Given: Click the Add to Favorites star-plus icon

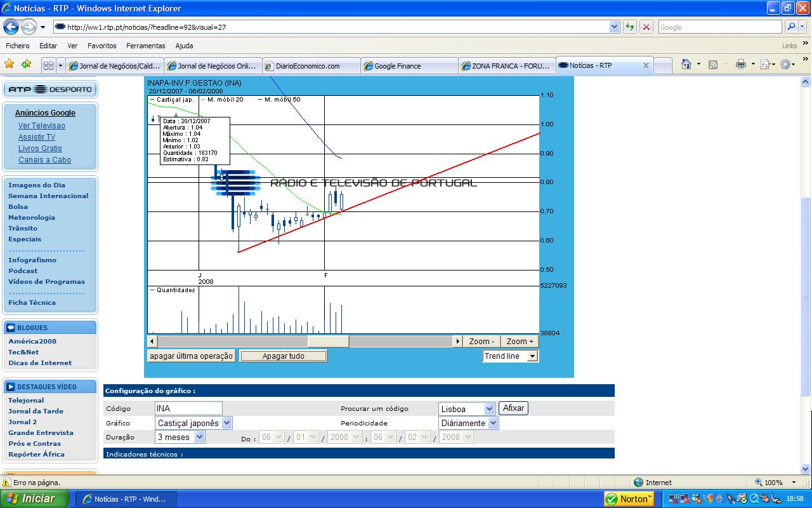Looking at the screenshot, I should 26,64.
